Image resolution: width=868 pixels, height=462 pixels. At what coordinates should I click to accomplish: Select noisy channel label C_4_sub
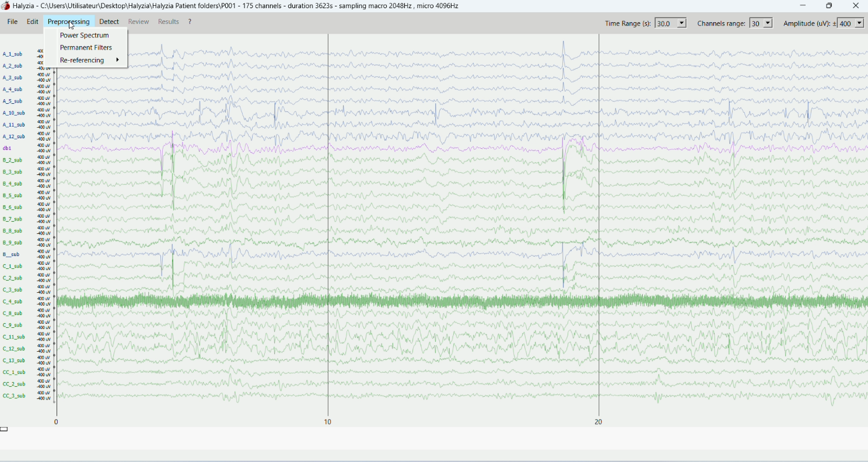(12, 302)
